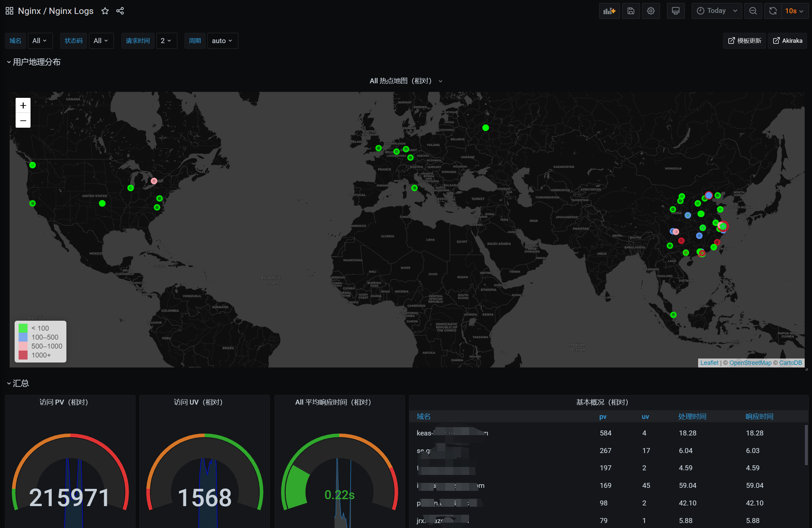Screen dimensions: 812x528
Task: Open the Leaflet attribution link
Action: (x=709, y=363)
